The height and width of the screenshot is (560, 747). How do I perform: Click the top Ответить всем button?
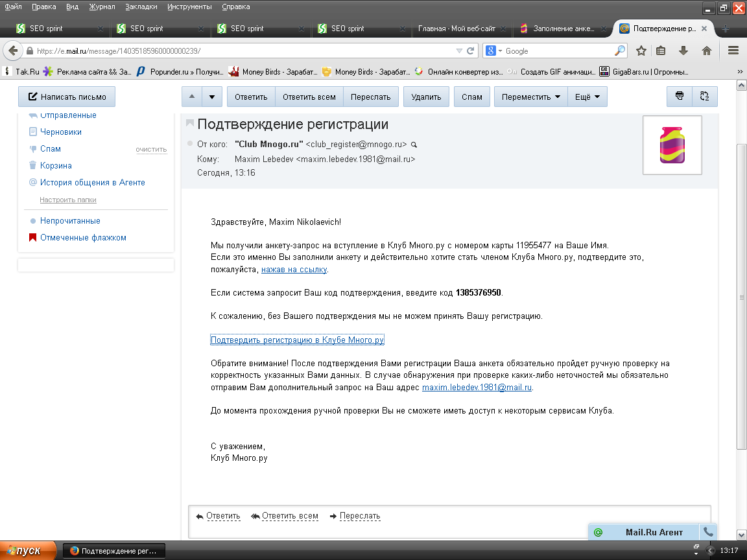[x=309, y=97]
